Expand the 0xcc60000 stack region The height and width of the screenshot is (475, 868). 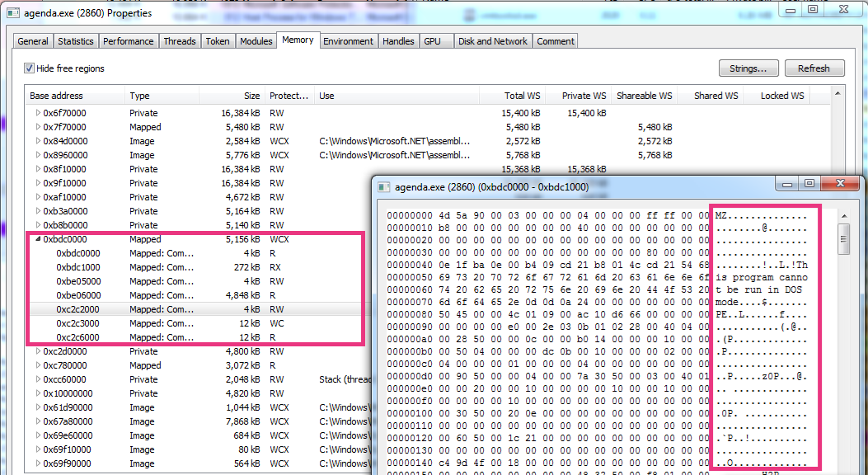37,379
